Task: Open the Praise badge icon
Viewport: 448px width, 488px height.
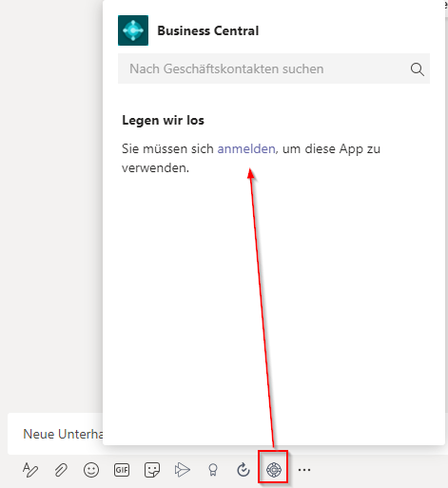Action: pyautogui.click(x=213, y=470)
